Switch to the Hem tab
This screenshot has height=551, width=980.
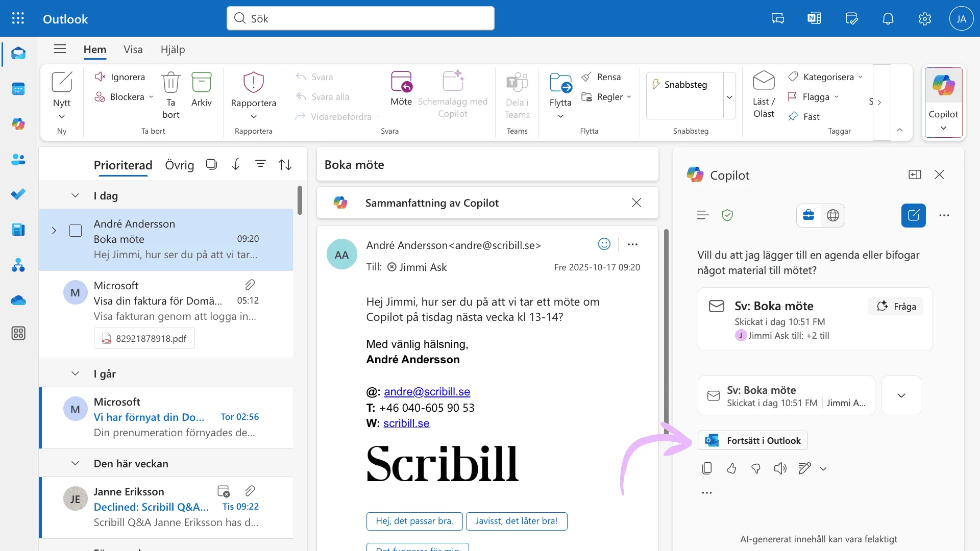(x=95, y=49)
